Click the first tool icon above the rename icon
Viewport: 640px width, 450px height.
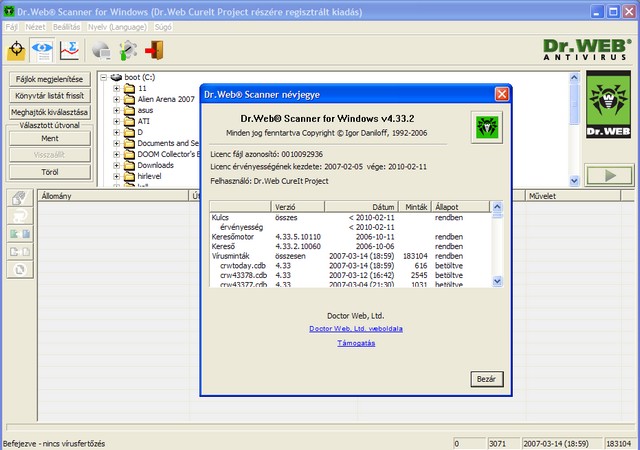[x=20, y=198]
